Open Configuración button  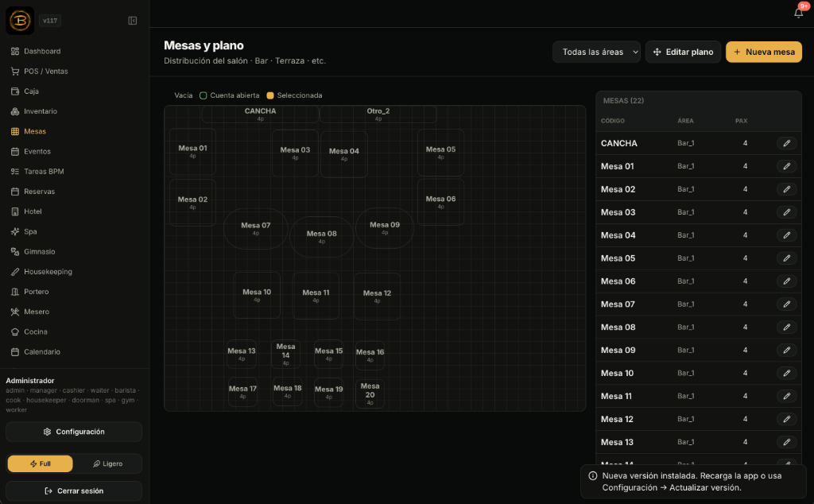click(x=74, y=432)
